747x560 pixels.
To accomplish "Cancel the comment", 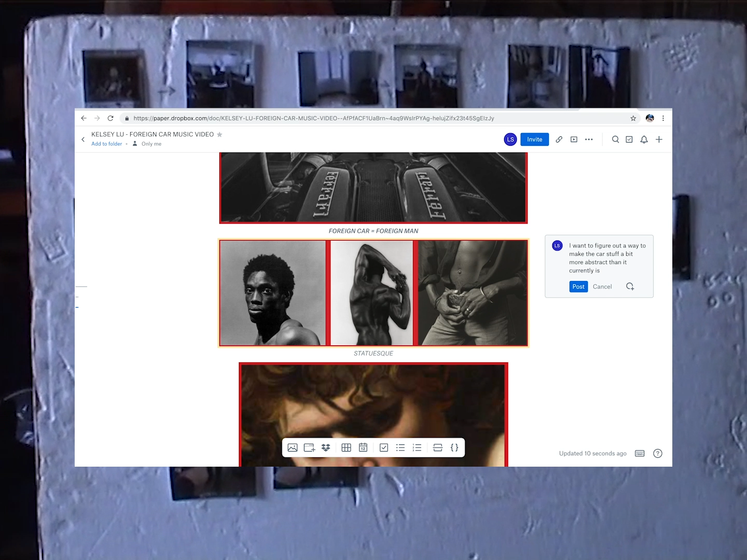I will coord(602,287).
